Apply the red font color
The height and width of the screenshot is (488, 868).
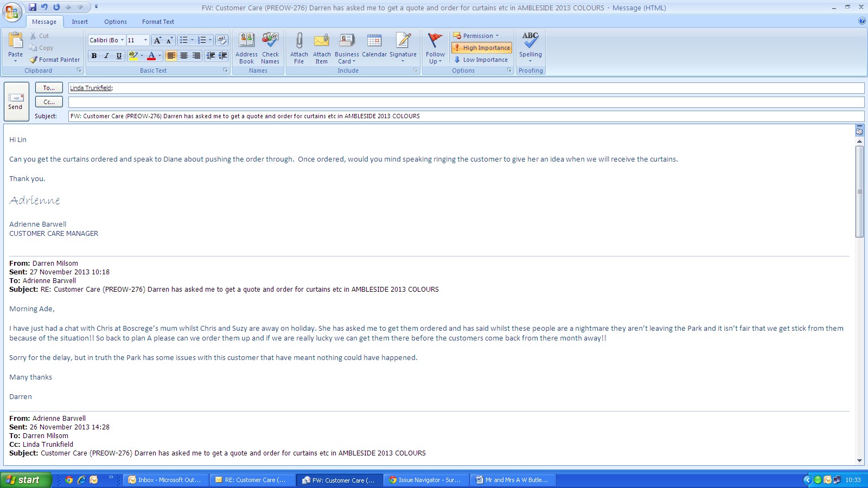(x=151, y=56)
